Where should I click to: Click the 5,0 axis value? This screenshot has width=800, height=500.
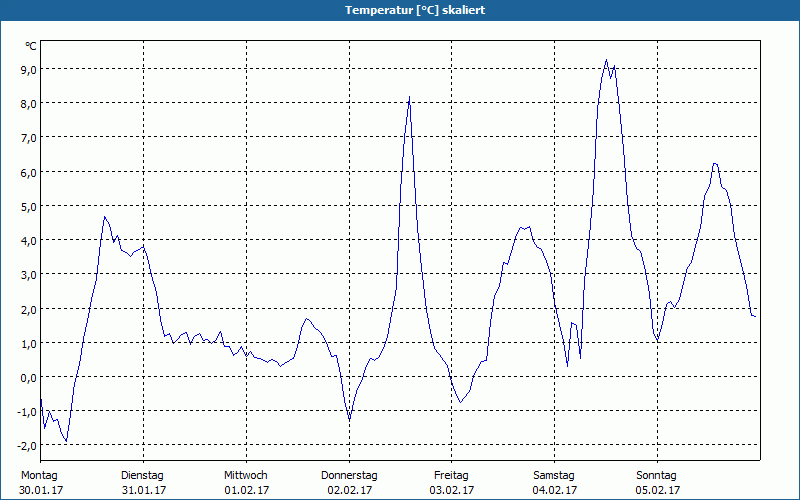point(28,207)
